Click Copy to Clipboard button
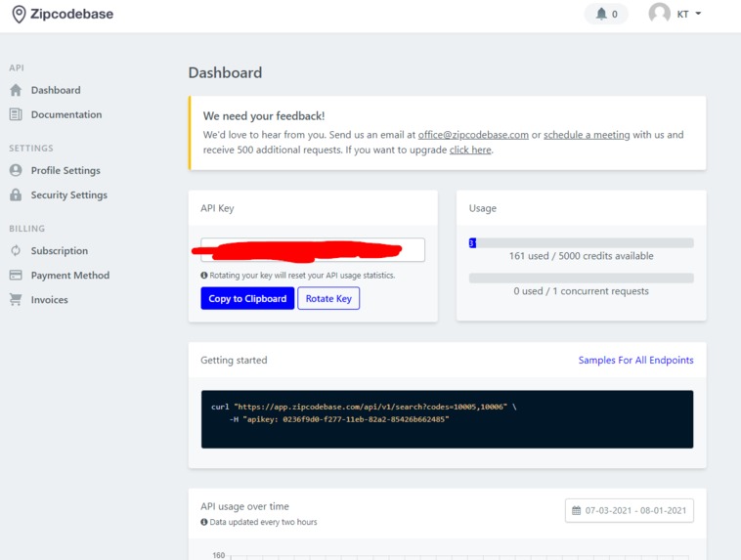Viewport: 741px width, 560px height. pos(247,299)
